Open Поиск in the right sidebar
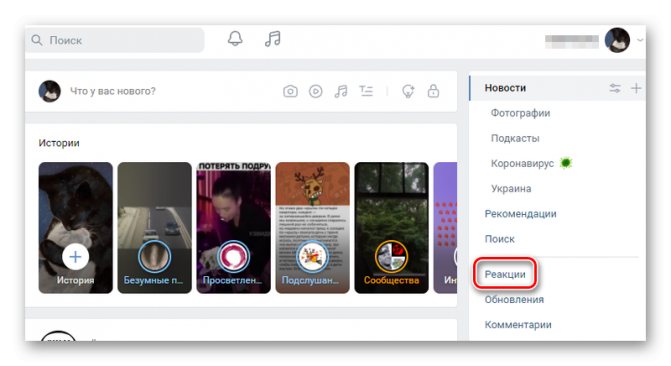This screenshot has height=366, width=671. 499,239
